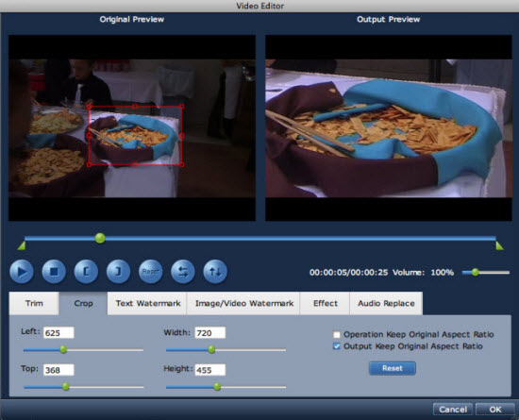Set trim start with left bracket button
519x420 pixels.
coord(86,272)
